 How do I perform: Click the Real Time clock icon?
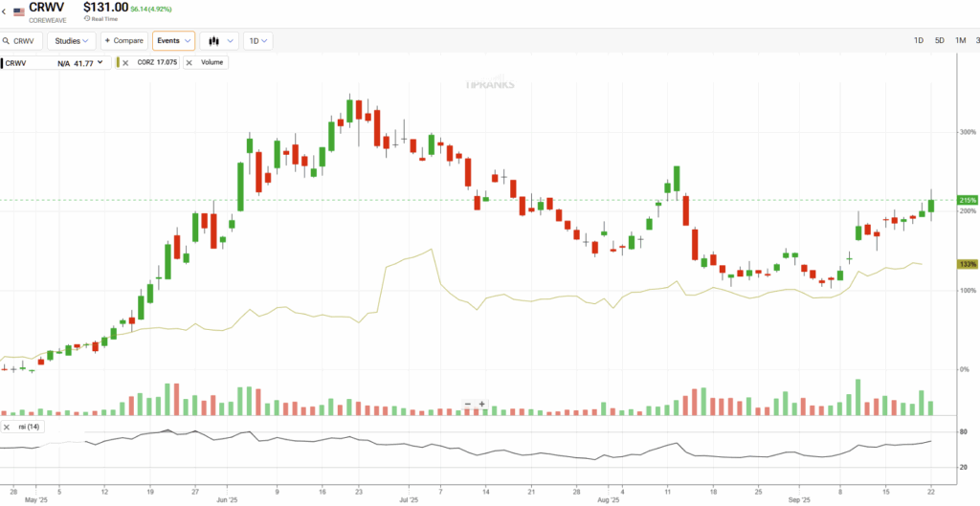click(87, 19)
